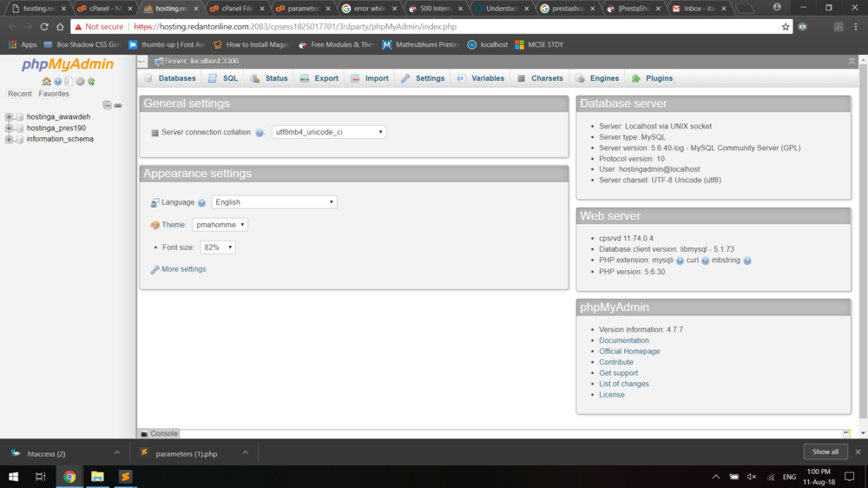Open options arrow for htaccess download

click(x=117, y=452)
